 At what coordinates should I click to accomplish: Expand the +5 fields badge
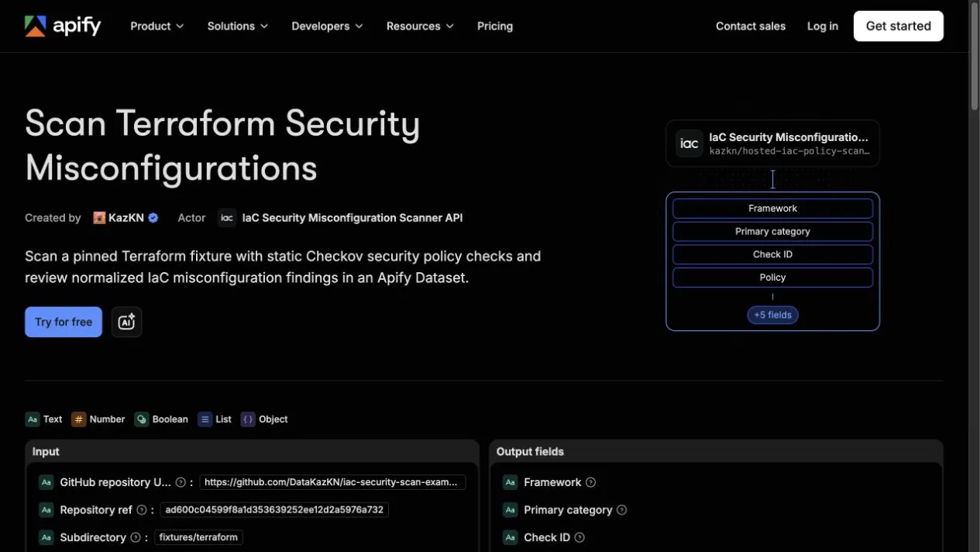coord(772,315)
